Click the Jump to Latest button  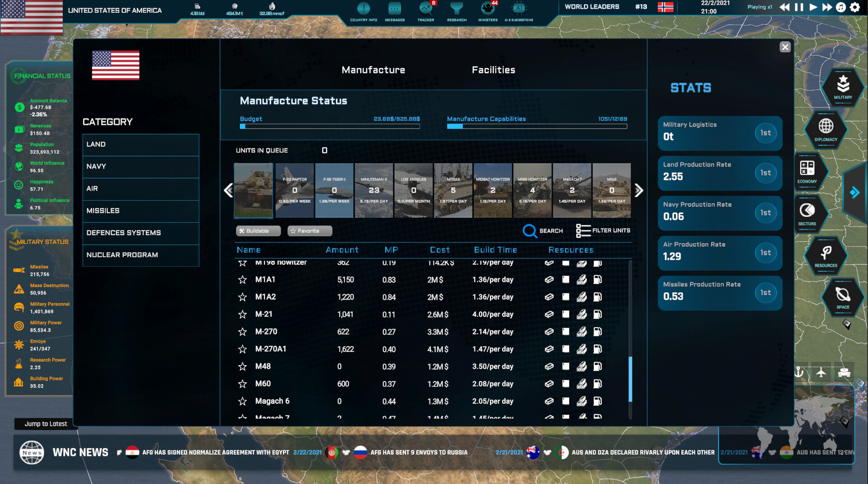pos(46,424)
